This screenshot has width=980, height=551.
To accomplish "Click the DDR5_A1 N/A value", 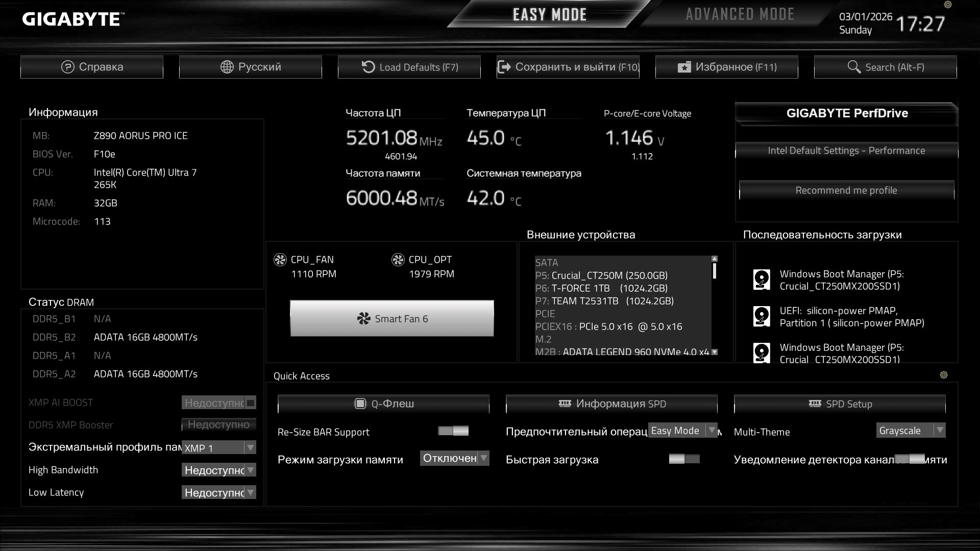I will [x=103, y=356].
